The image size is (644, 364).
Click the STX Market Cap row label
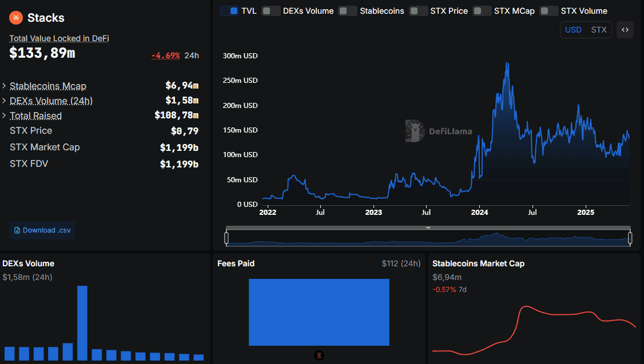[45, 147]
